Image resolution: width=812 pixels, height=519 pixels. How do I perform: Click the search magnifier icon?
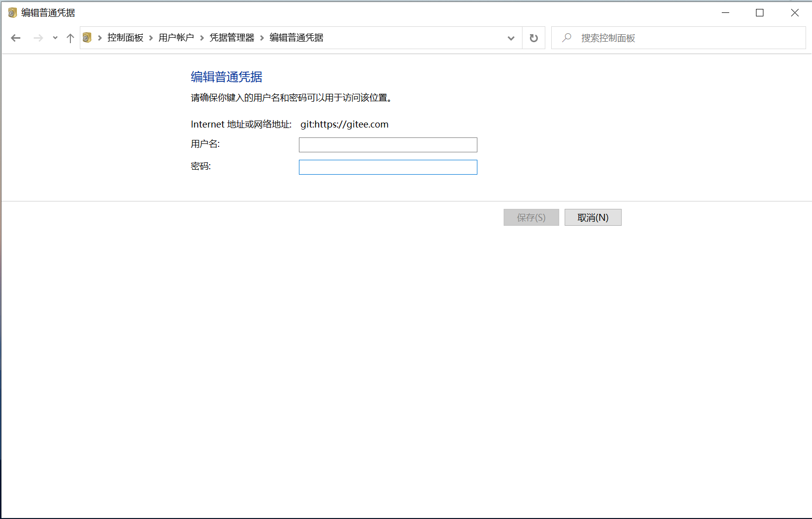click(567, 38)
